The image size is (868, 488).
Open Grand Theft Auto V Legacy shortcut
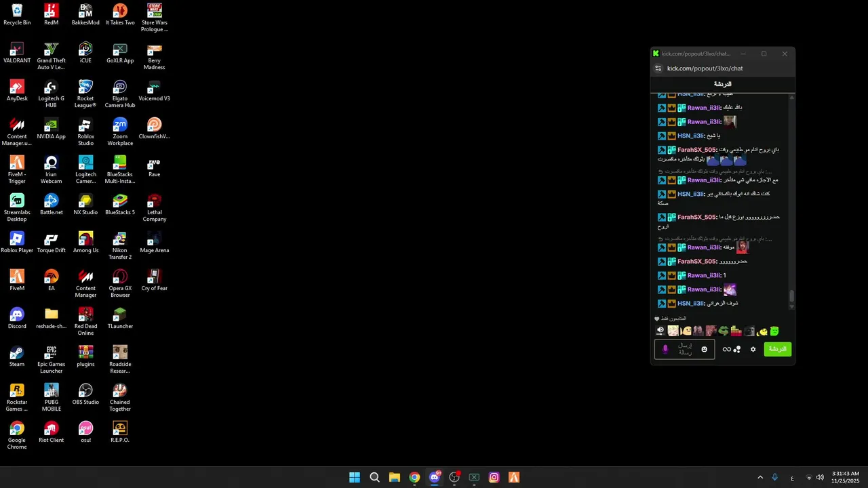pos(51,56)
